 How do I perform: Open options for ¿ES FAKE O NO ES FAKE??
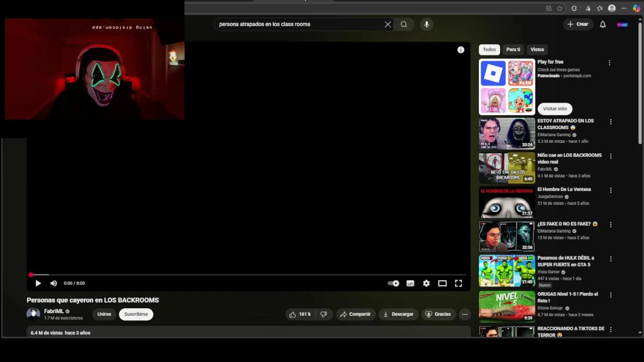611,225
